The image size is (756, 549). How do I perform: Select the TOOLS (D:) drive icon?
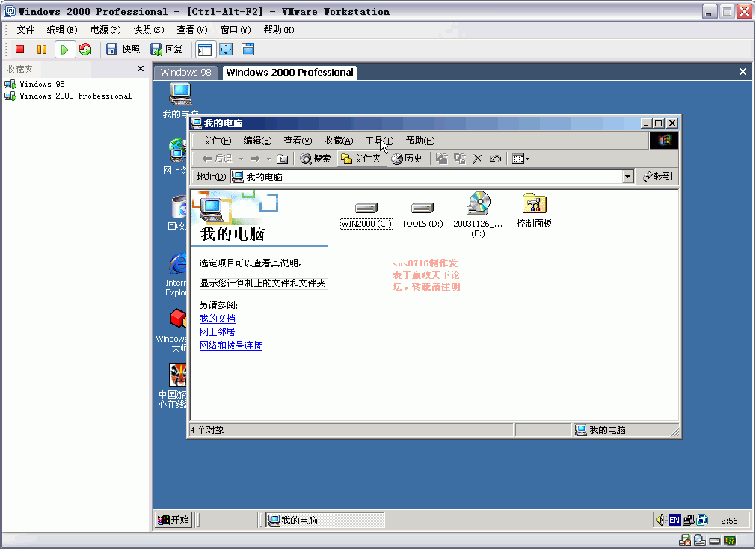[x=422, y=215]
